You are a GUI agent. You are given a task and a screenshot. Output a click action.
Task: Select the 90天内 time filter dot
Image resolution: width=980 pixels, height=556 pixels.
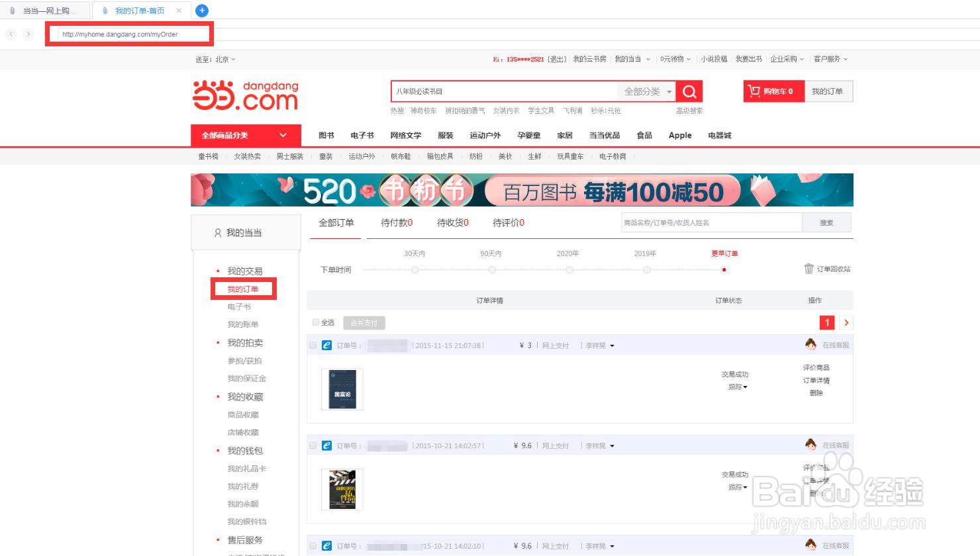[492, 269]
